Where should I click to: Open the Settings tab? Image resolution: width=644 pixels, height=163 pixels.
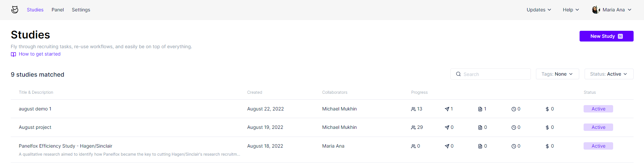click(x=81, y=10)
